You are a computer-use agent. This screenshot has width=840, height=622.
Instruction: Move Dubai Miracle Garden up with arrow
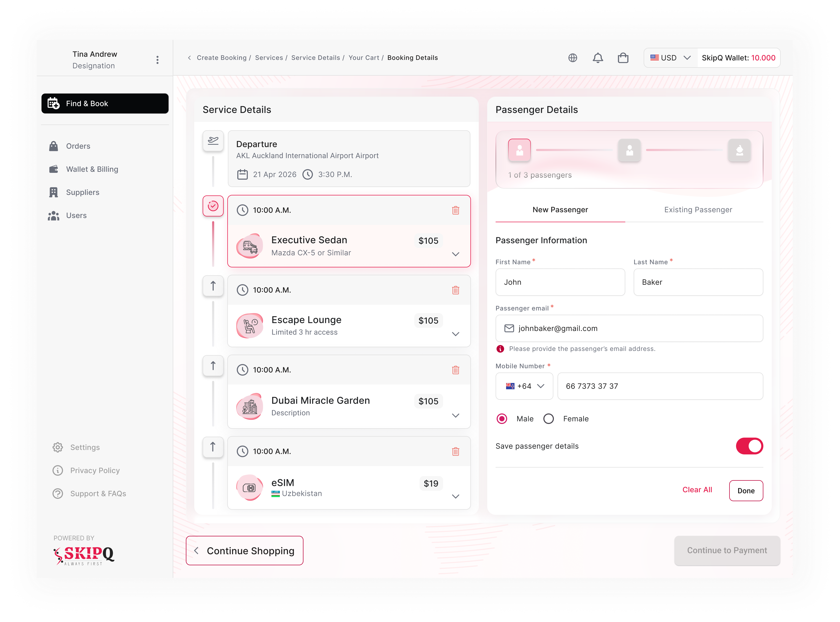click(x=213, y=366)
